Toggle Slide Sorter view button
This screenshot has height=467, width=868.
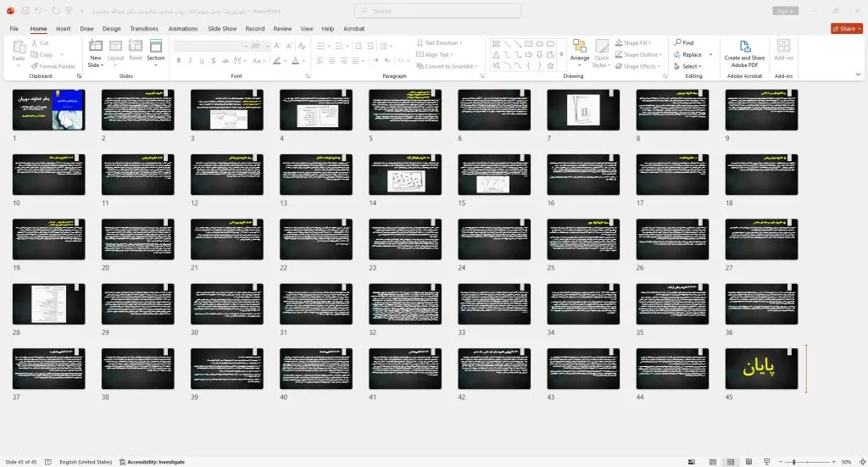(x=731, y=462)
